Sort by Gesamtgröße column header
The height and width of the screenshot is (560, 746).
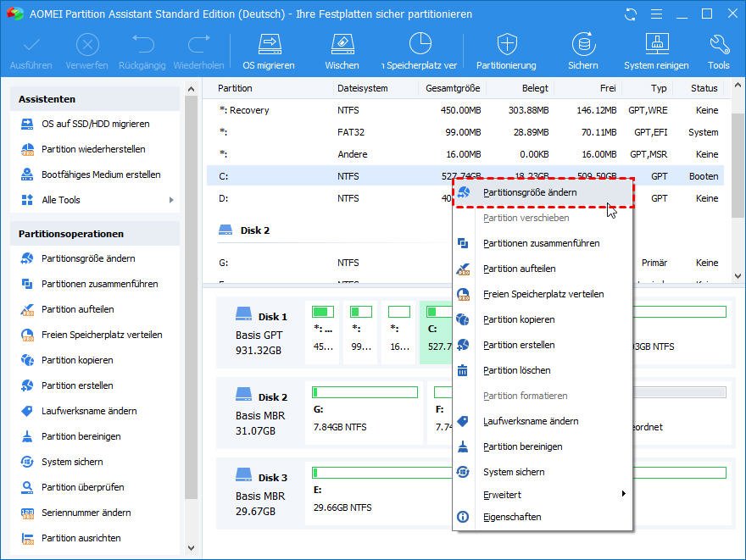[x=453, y=88]
